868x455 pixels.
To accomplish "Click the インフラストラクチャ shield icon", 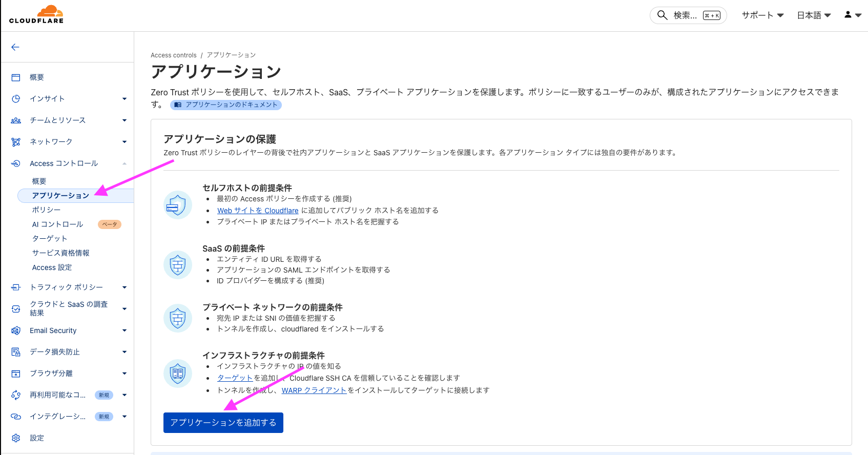I will (178, 373).
